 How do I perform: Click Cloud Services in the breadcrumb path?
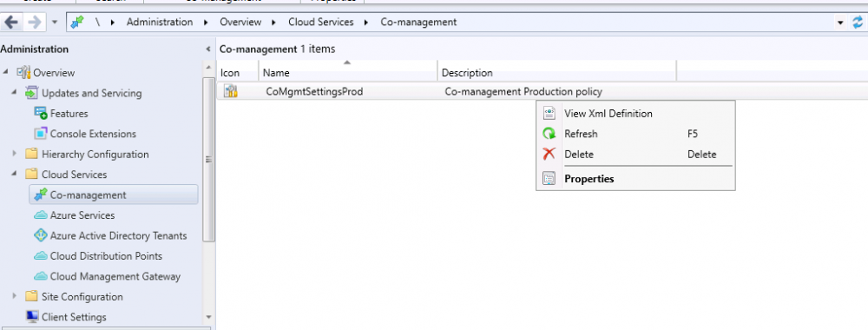(320, 23)
